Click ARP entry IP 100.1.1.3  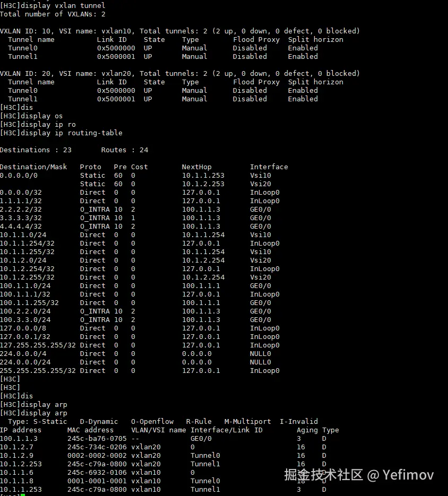[19, 438]
